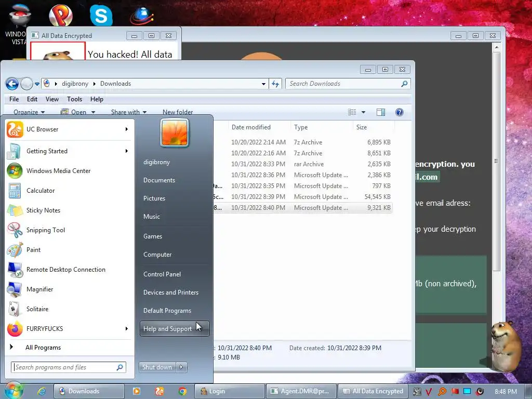This screenshot has height=399, width=532.
Task: Click the Skype desktop icon
Action: click(x=101, y=15)
